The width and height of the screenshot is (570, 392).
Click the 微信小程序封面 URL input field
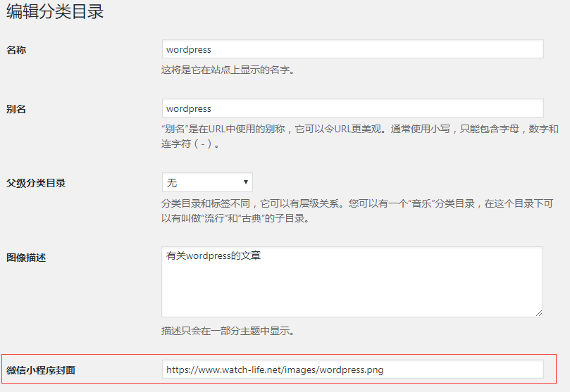point(352,369)
